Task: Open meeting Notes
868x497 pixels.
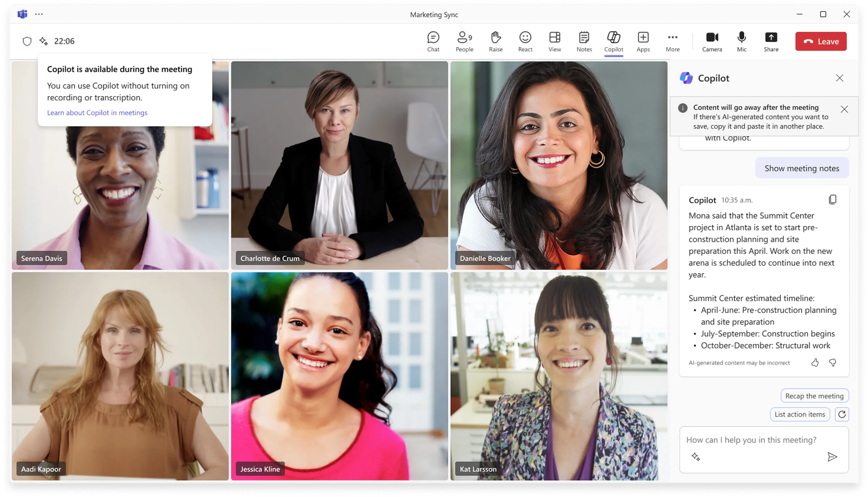Action: click(x=584, y=42)
